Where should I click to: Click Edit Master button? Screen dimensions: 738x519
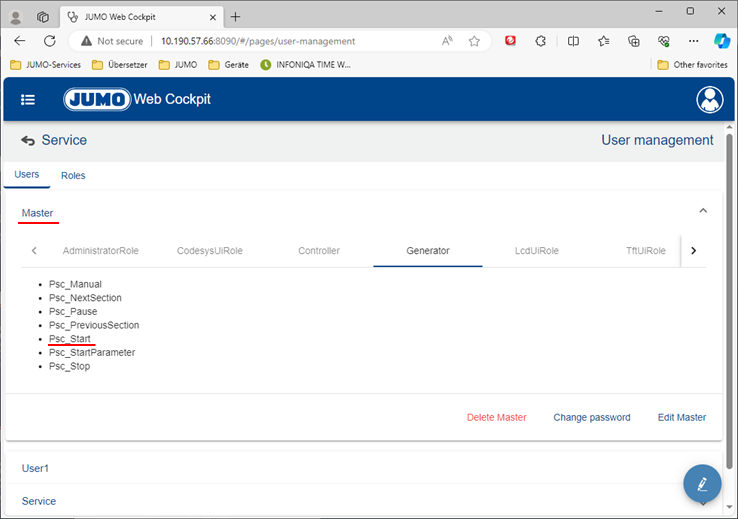[x=681, y=417]
